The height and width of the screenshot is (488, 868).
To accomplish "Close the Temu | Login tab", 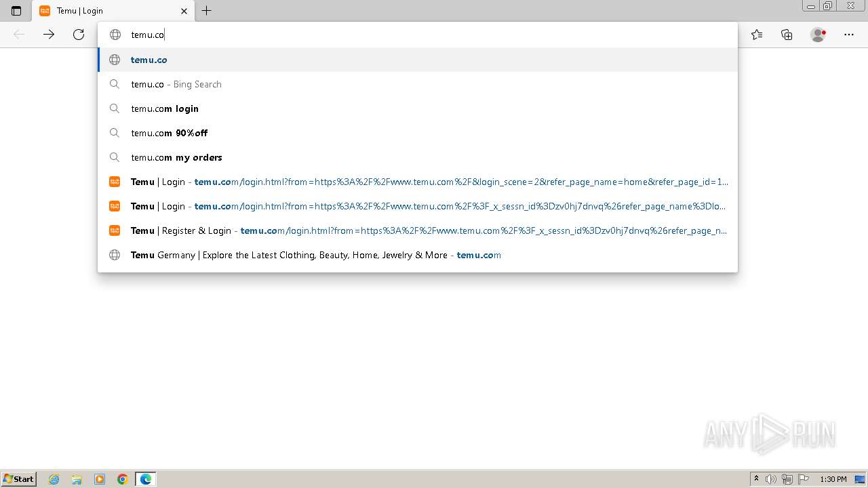I will [184, 11].
